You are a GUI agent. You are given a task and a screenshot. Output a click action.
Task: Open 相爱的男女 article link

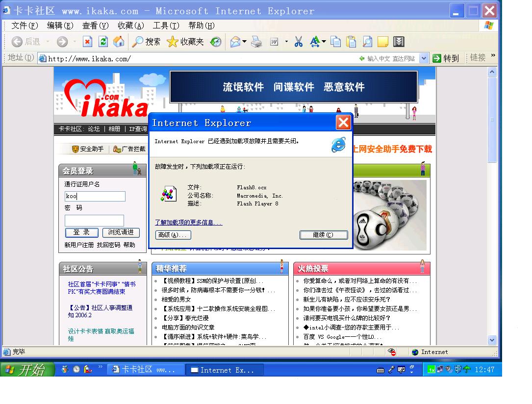point(176,300)
